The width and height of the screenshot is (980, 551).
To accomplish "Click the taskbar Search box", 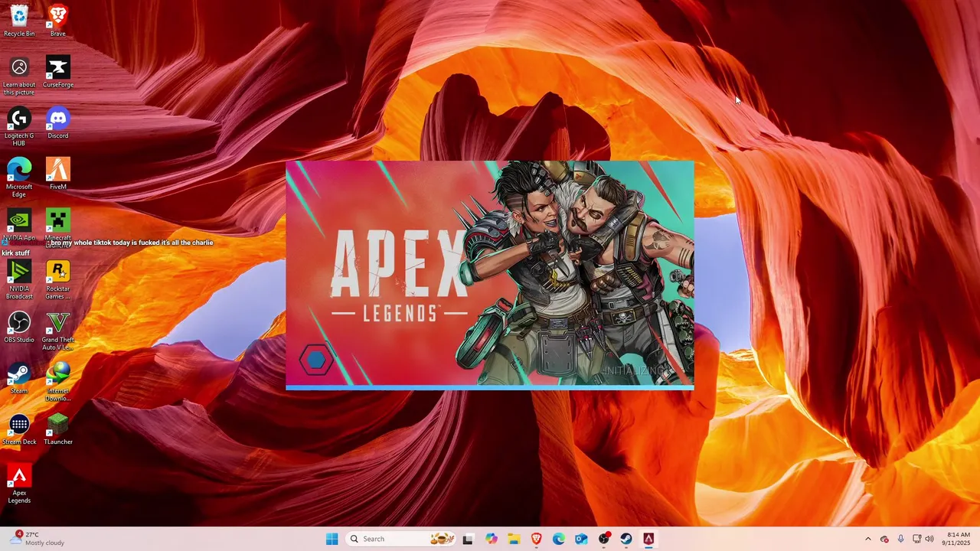I will (x=400, y=539).
